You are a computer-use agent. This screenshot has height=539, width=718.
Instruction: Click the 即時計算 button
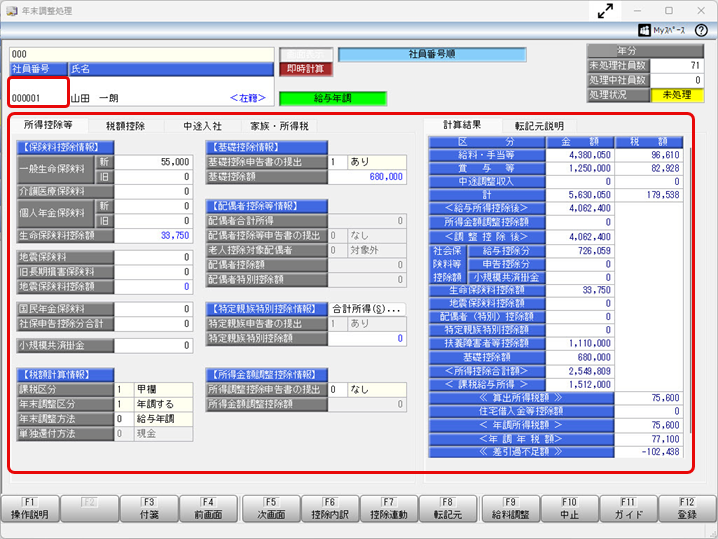[x=306, y=69]
